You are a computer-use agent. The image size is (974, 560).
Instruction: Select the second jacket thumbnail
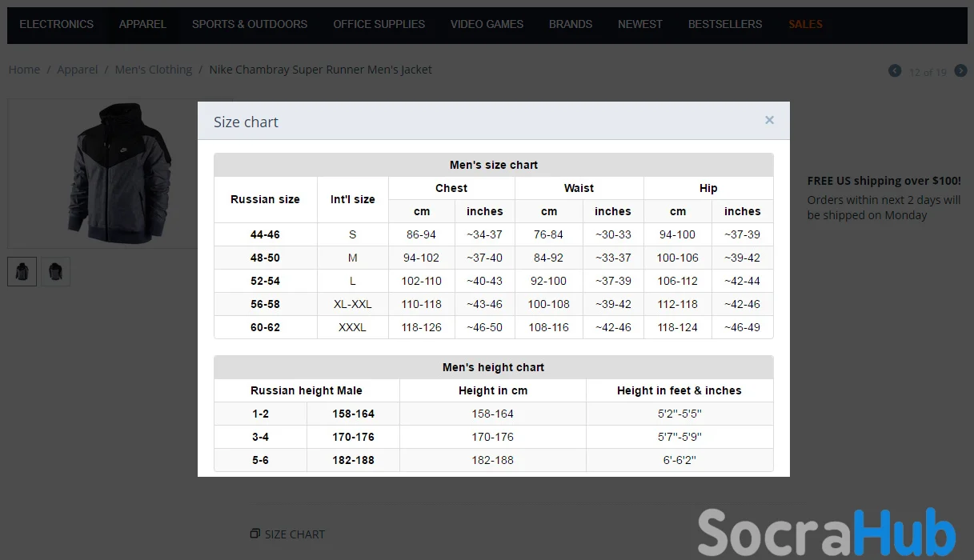[x=55, y=271]
